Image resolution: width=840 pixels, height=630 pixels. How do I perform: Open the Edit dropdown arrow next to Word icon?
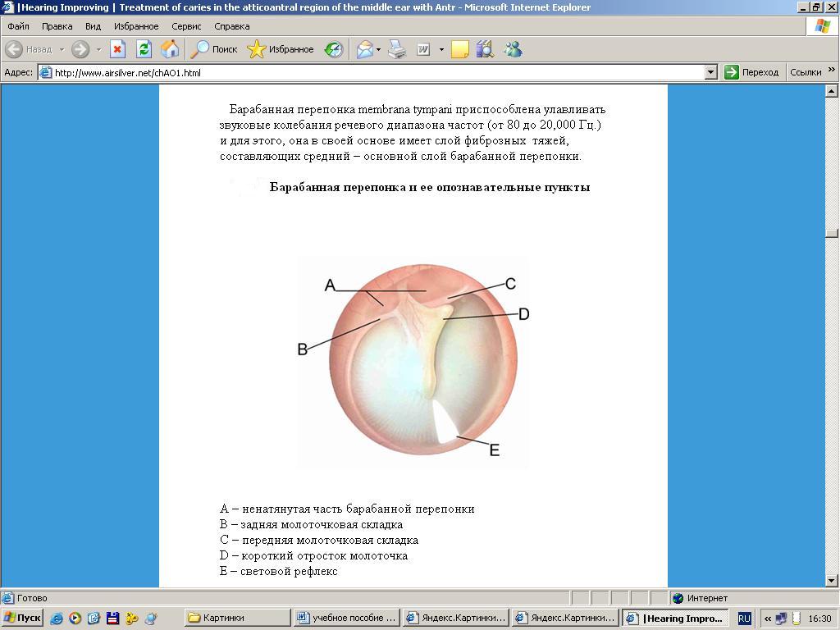(x=441, y=49)
